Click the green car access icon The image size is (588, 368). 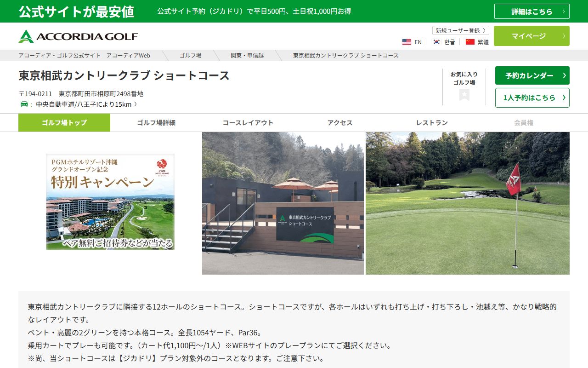(x=24, y=104)
